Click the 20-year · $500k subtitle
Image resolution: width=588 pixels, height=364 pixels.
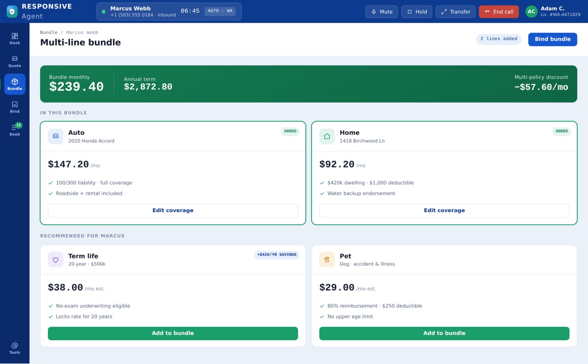pos(87,264)
